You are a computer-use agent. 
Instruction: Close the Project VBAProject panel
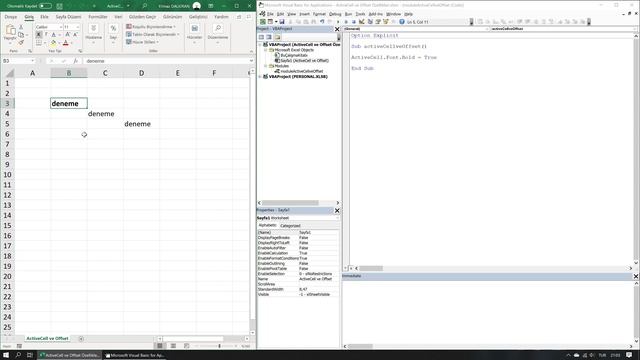click(x=337, y=29)
